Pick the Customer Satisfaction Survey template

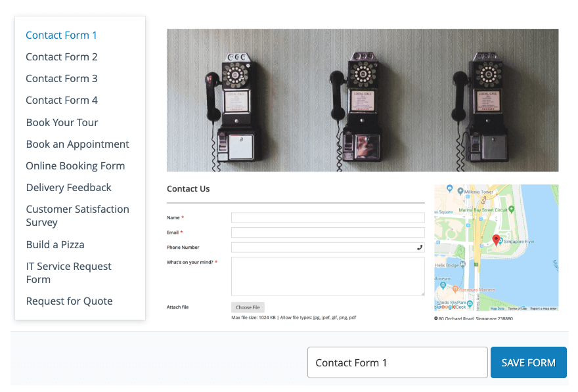pos(78,216)
